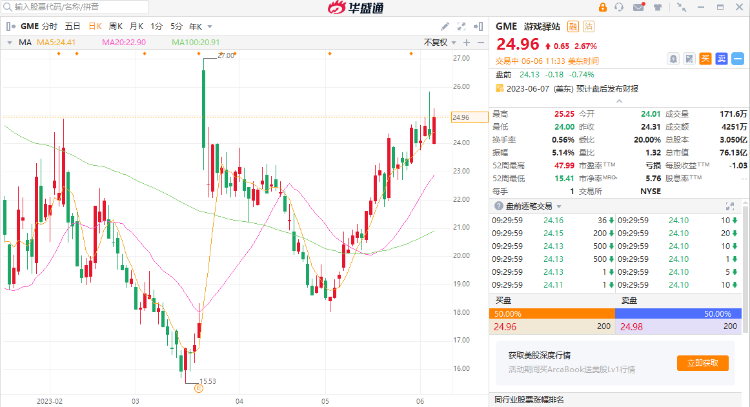Select the 周K chart tab

pyautogui.click(x=115, y=26)
